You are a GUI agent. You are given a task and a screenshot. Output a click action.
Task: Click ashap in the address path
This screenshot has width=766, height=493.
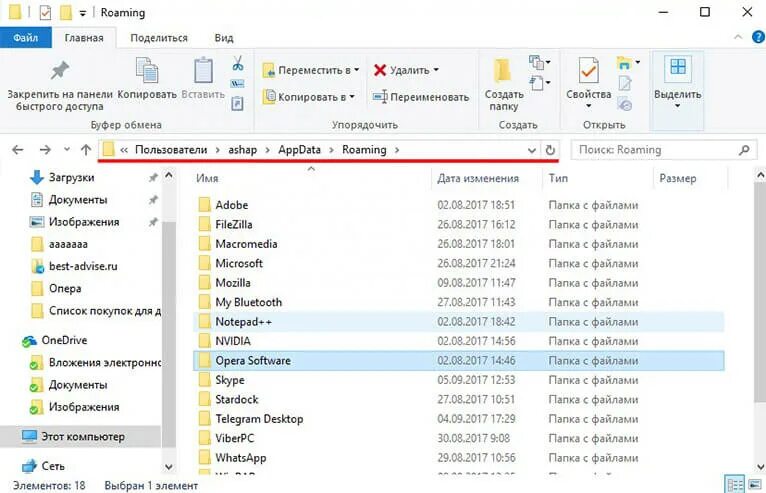click(x=242, y=150)
